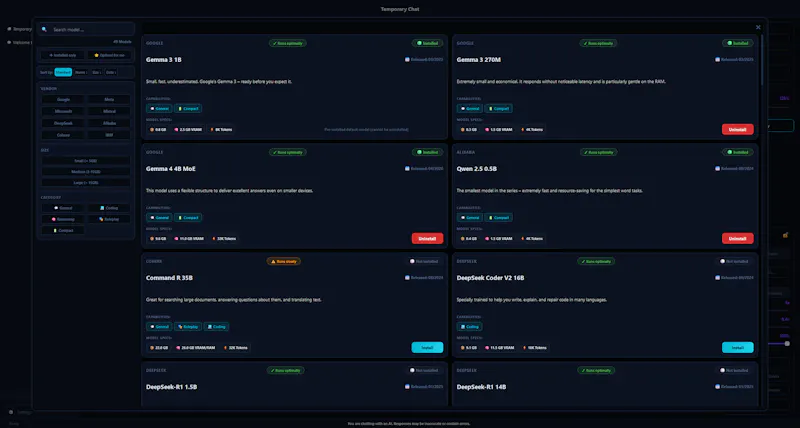Click the slider handle in the background right panel
This screenshot has width=800, height=428.
[x=787, y=343]
